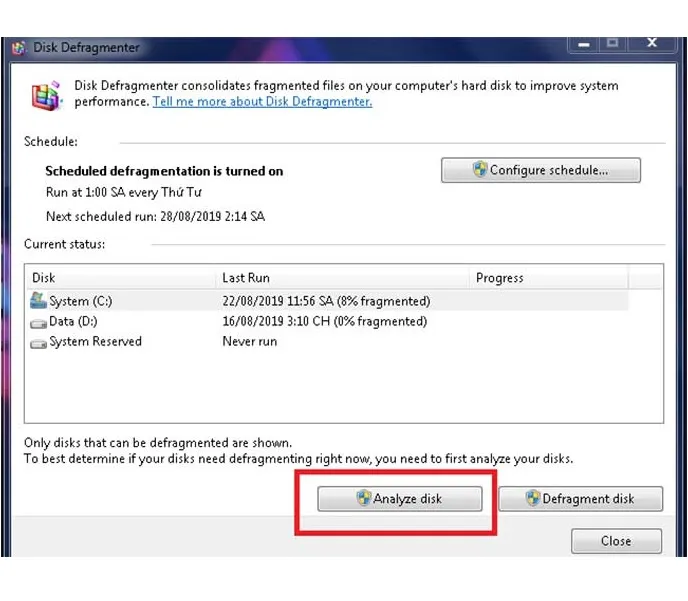Click the 0% fragmented last run entry
Viewport: 688px width, 601px height.
pyautogui.click(x=324, y=321)
